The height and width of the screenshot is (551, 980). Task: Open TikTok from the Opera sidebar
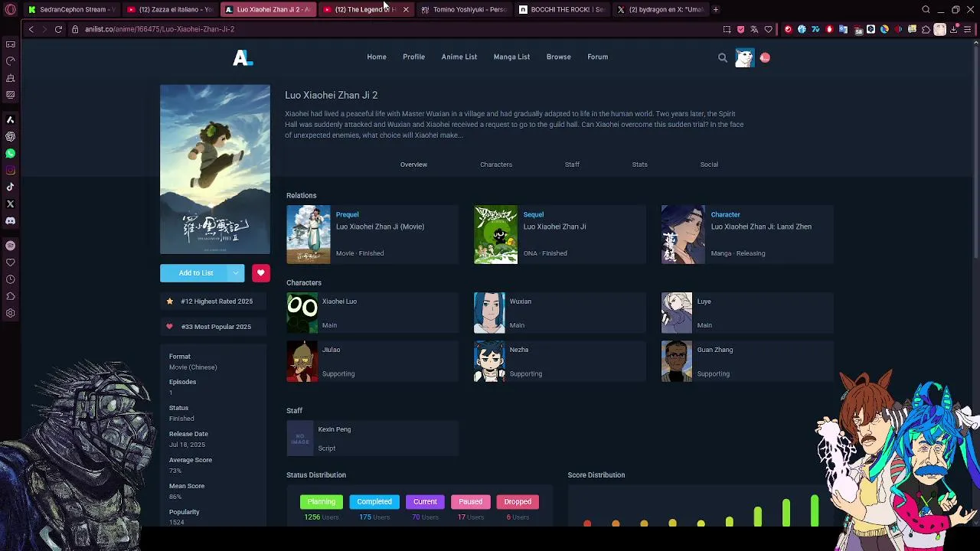10,187
